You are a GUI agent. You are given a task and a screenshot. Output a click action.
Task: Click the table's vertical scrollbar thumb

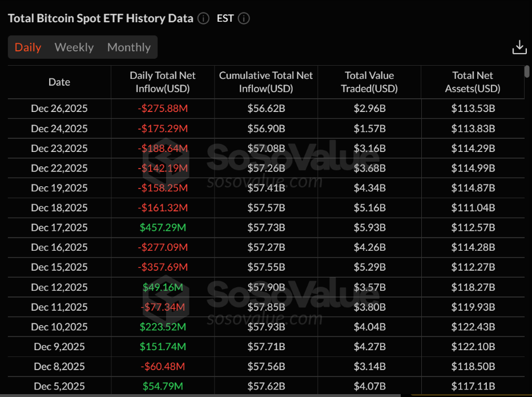526,71
